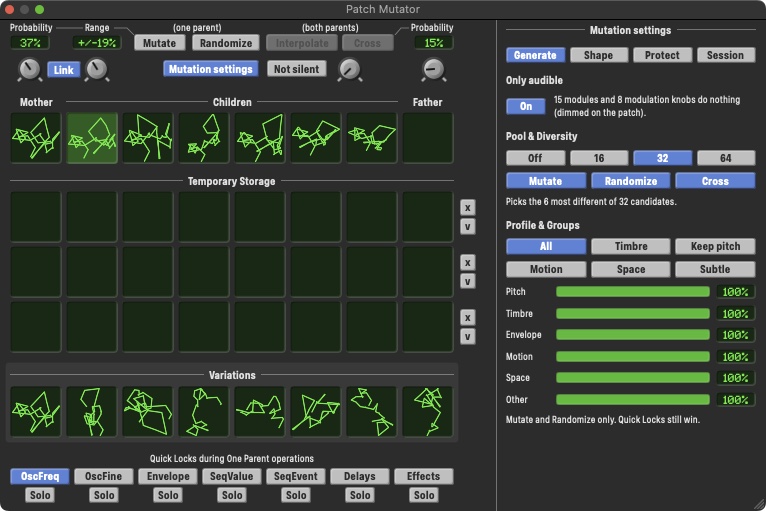Image resolution: width=766 pixels, height=511 pixels.
Task: Click the +/-19% Range value field
Action: coord(97,43)
